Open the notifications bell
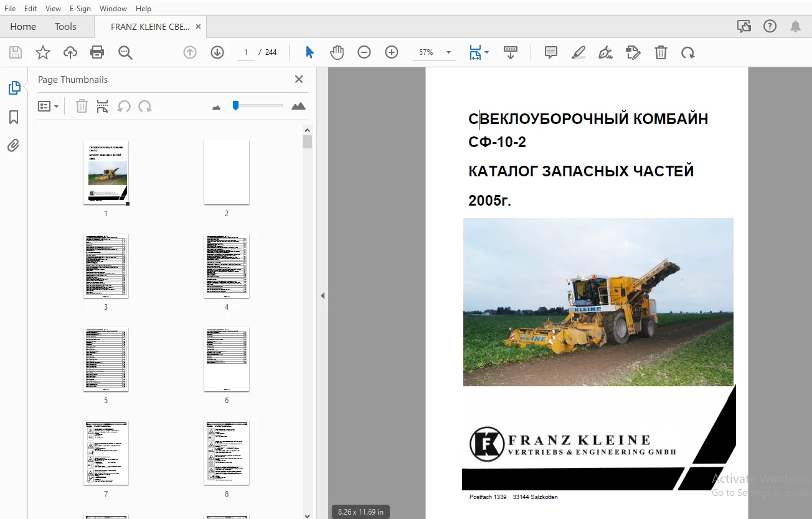Screen dimensions: 812x519 pyautogui.click(x=796, y=26)
